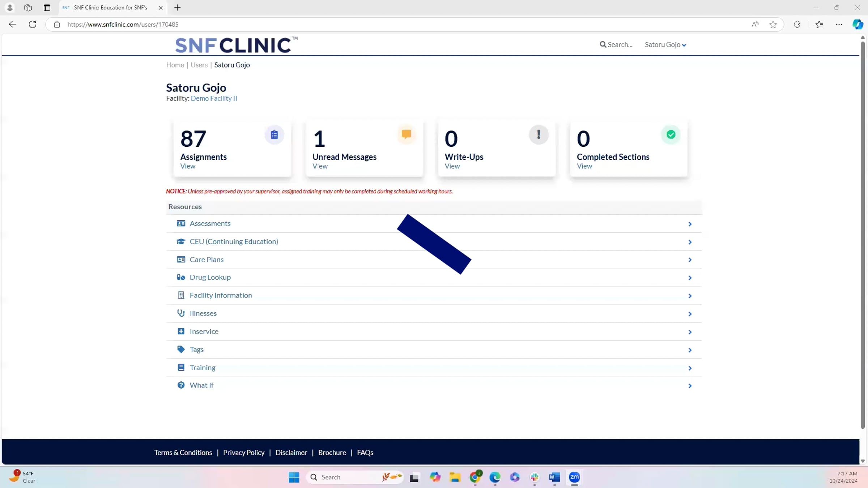This screenshot has height=488, width=868.
Task: Open the Demo Facility II link
Action: 214,98
